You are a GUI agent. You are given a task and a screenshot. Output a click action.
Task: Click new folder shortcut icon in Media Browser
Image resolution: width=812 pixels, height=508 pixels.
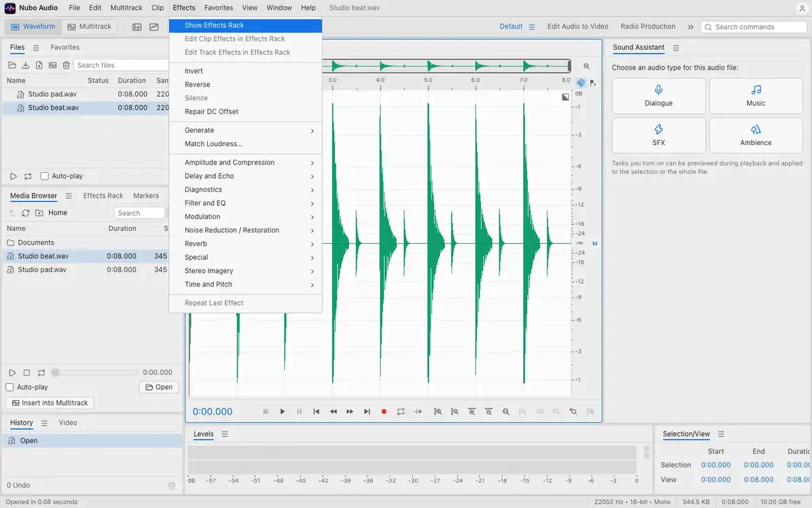click(39, 213)
